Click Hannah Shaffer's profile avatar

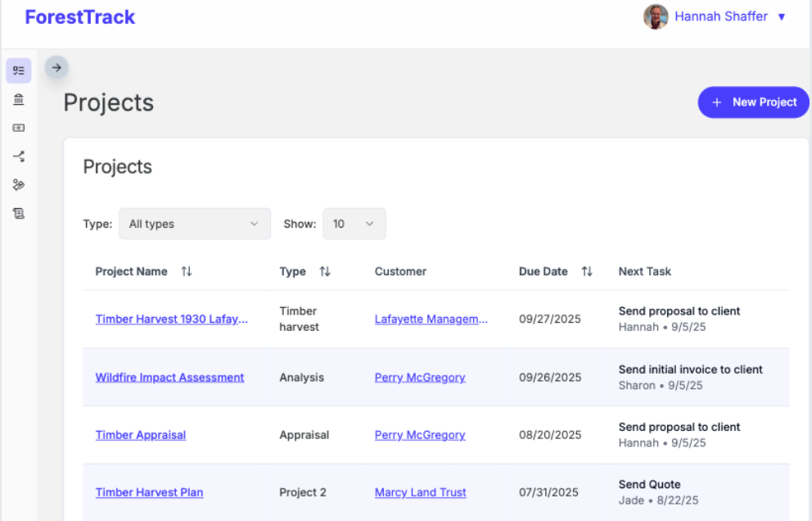pos(656,17)
